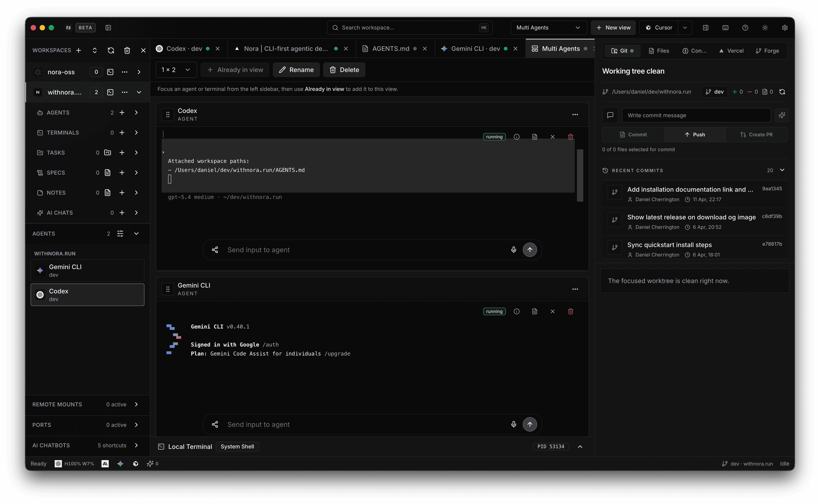Screen dimensions: 820x504
Task: Add a new workspace with plus icon
Action: click(79, 50)
